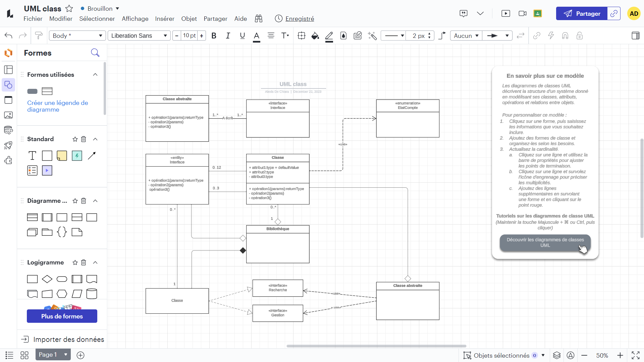Enter fullscreen view
The width and height of the screenshot is (644, 362).
click(635, 355)
